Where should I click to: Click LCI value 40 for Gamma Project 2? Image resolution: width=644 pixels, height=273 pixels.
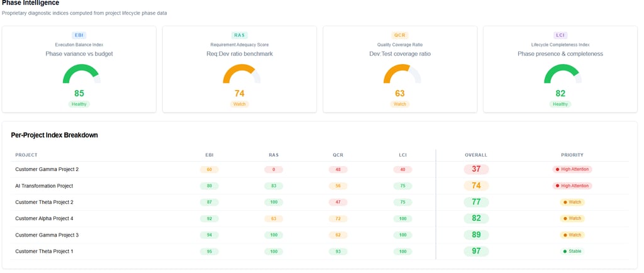[x=402, y=170]
